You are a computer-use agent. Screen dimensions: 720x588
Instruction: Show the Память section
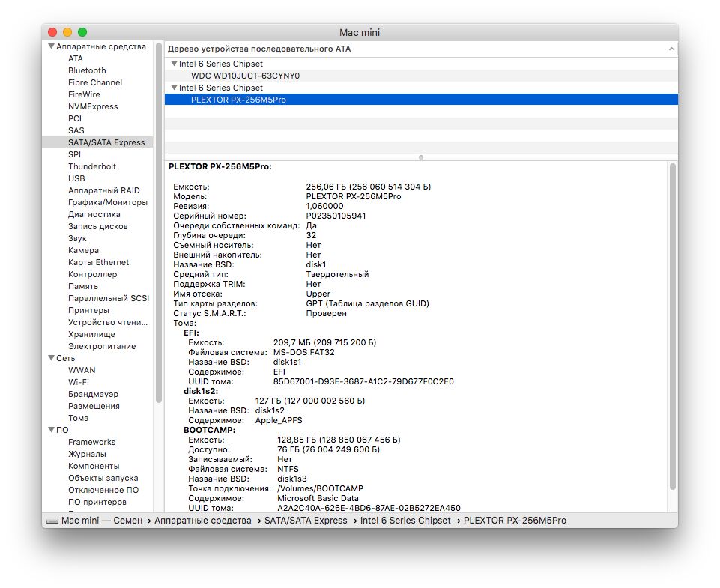coord(82,286)
